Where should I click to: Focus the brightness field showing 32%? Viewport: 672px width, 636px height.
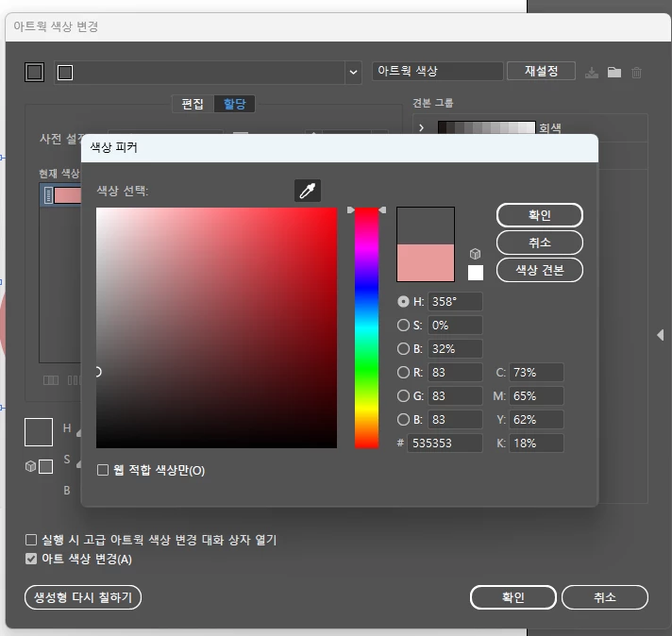point(455,349)
